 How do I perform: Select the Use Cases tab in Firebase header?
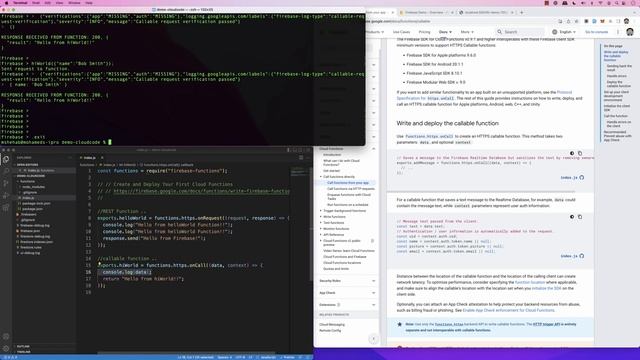point(401,32)
